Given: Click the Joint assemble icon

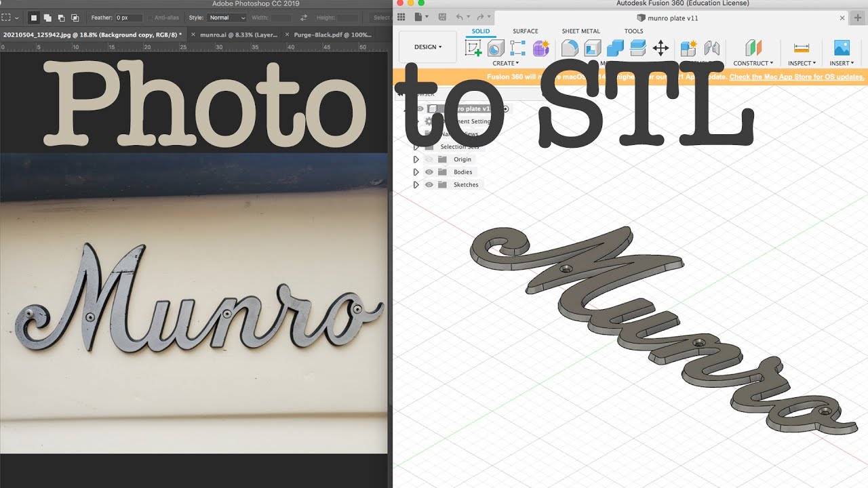Looking at the screenshot, I should (x=711, y=48).
